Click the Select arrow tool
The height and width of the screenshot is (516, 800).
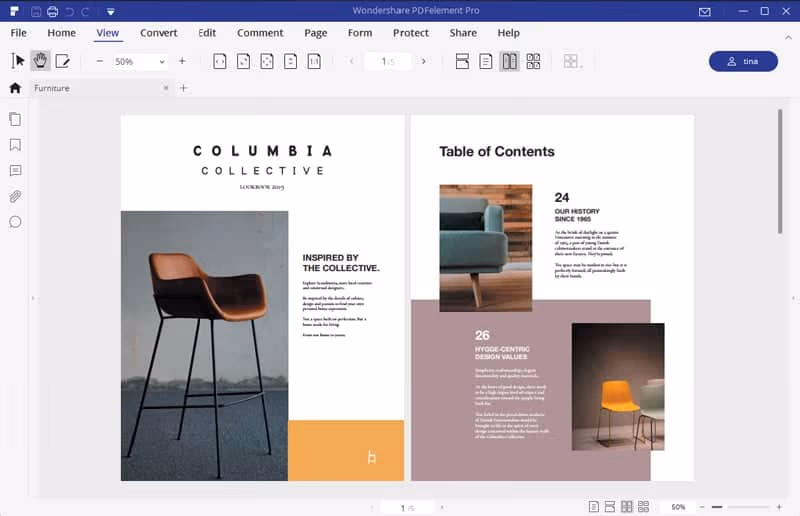[x=18, y=61]
